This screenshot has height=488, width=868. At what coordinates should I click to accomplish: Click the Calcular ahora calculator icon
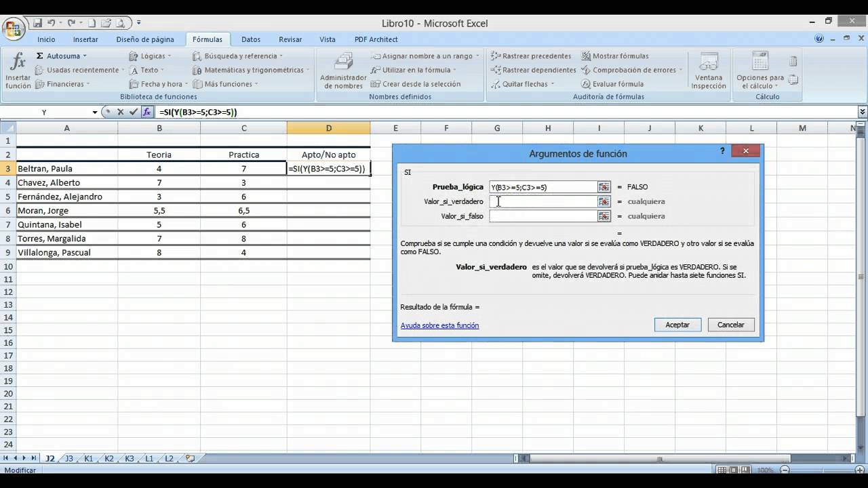tap(793, 62)
